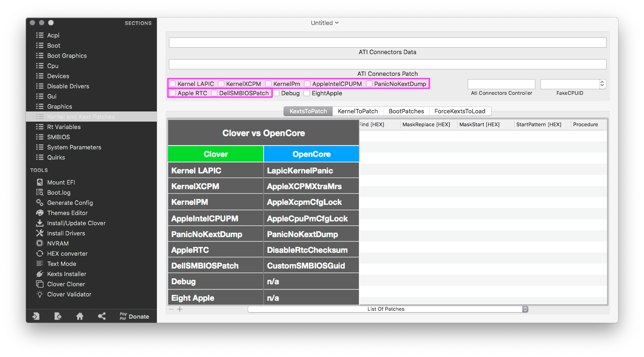Click the plus button to add patch
Screen dimensions: 644x357
tap(180, 309)
